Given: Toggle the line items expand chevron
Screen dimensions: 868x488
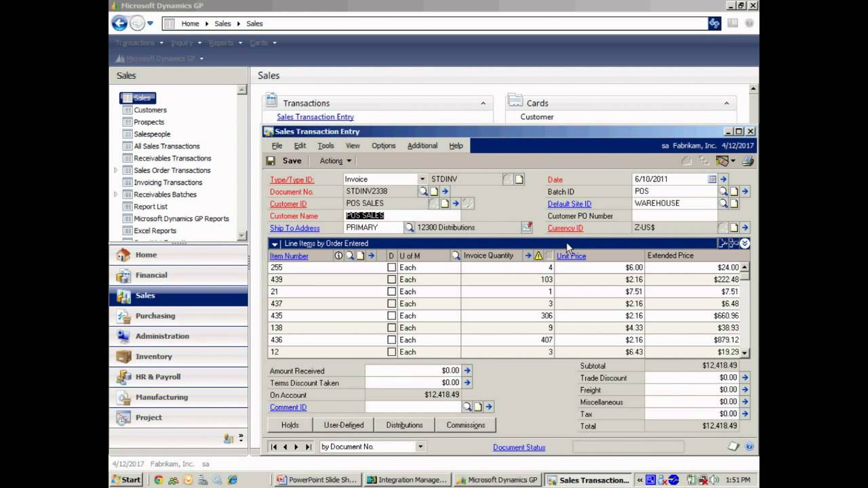Looking at the screenshot, I should click(745, 243).
